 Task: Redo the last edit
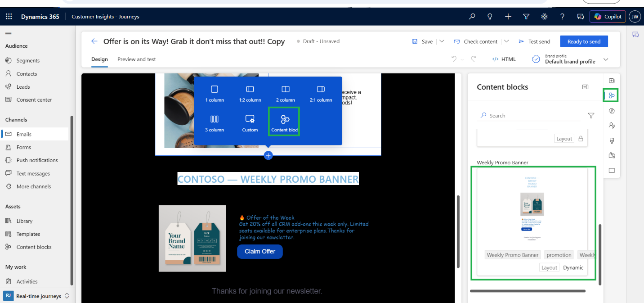[474, 59]
